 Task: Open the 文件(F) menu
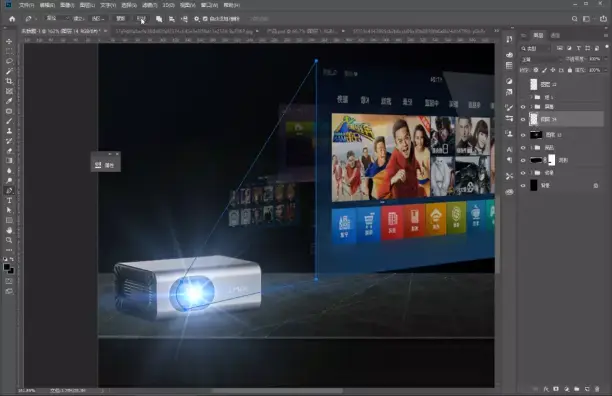[x=26, y=5]
